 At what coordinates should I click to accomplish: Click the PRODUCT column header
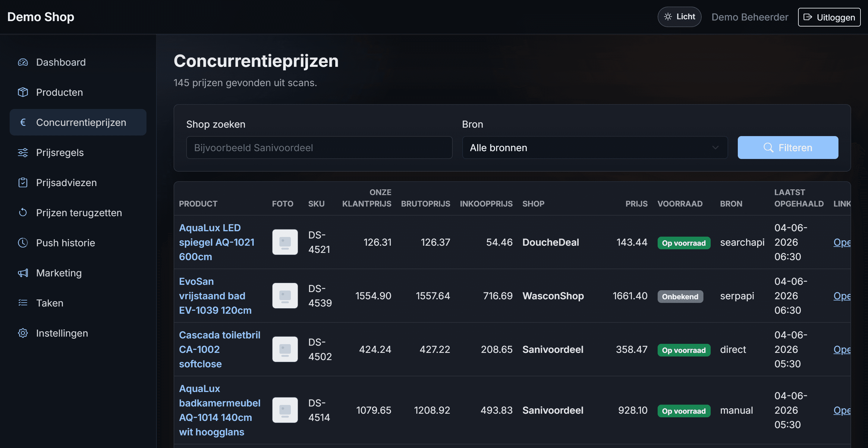(198, 204)
